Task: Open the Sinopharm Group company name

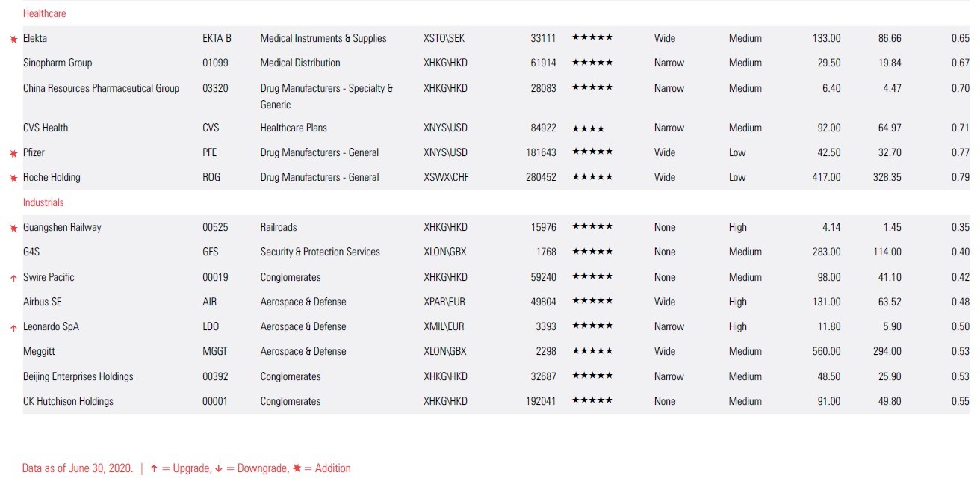Action: [58, 63]
